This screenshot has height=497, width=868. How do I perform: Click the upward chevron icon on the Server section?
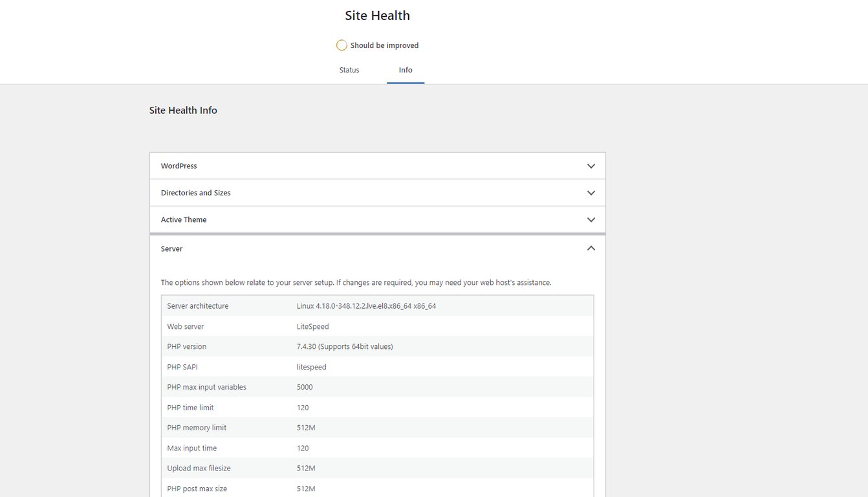591,248
